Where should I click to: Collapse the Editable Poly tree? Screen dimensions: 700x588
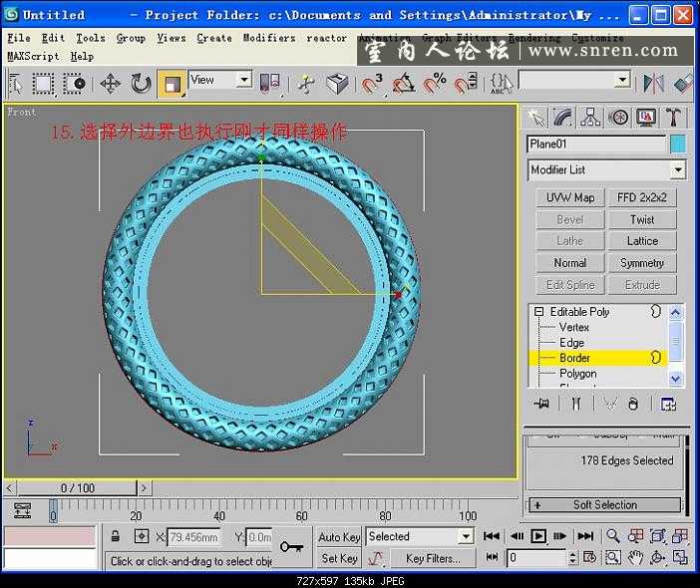538,311
